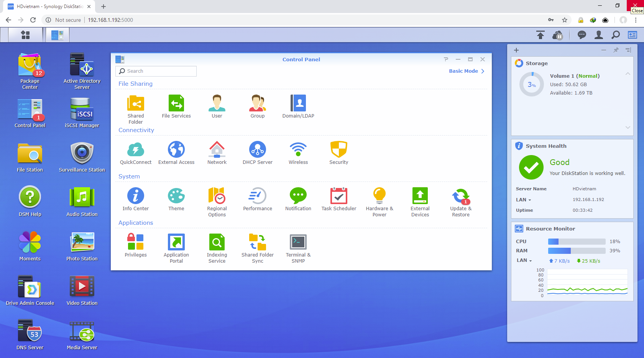The image size is (644, 358).
Task: Add widget with plus button
Action: [x=516, y=50]
